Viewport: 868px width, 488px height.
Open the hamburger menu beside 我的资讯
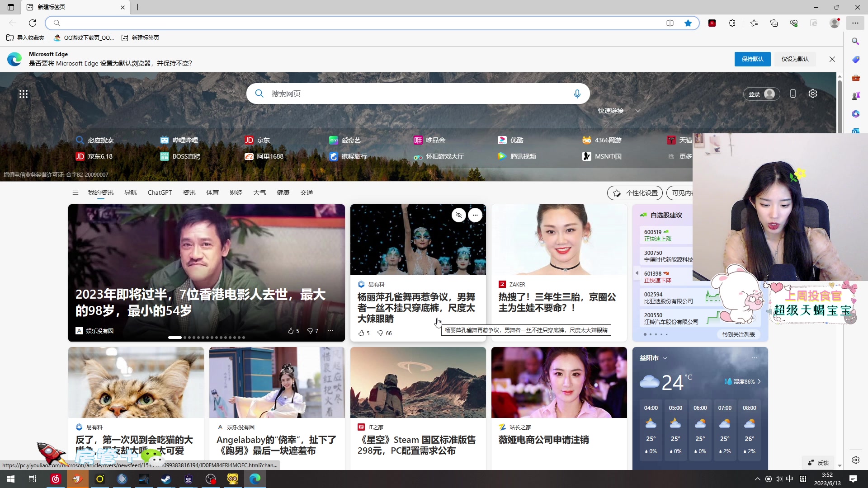[x=75, y=192]
